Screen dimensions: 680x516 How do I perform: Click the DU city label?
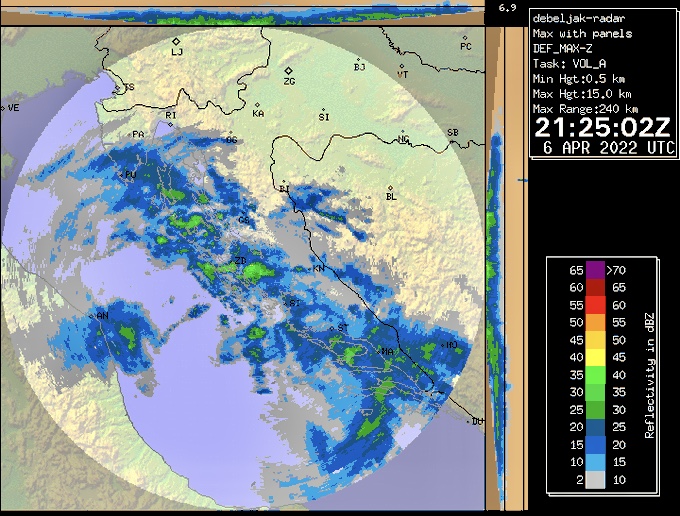click(477, 421)
